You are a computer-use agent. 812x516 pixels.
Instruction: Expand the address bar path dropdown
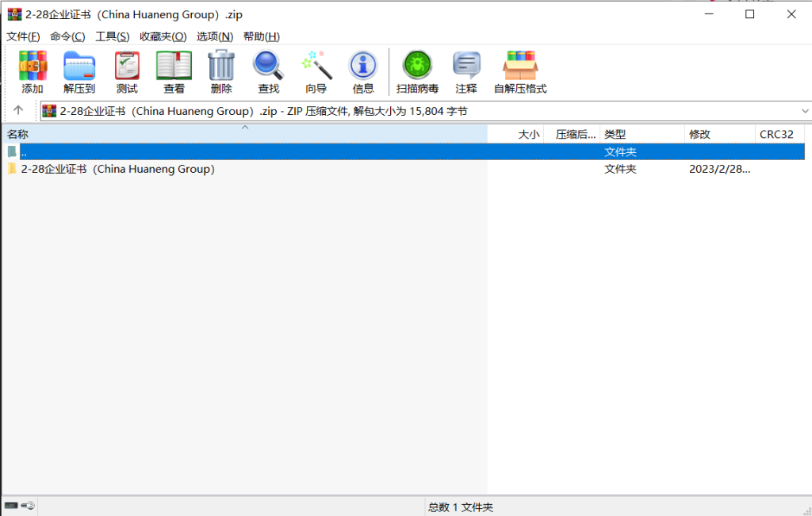click(x=804, y=111)
